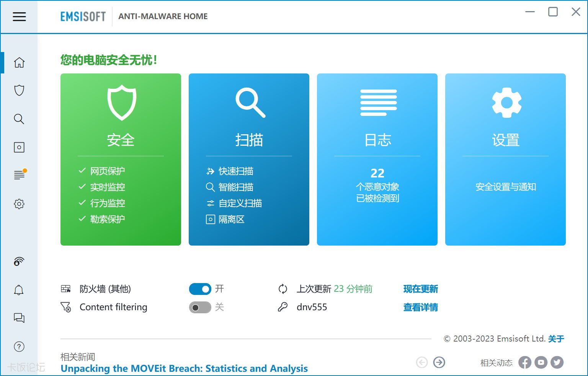Open the MOVEit Breach news article
This screenshot has width=588, height=376.
coord(184,369)
